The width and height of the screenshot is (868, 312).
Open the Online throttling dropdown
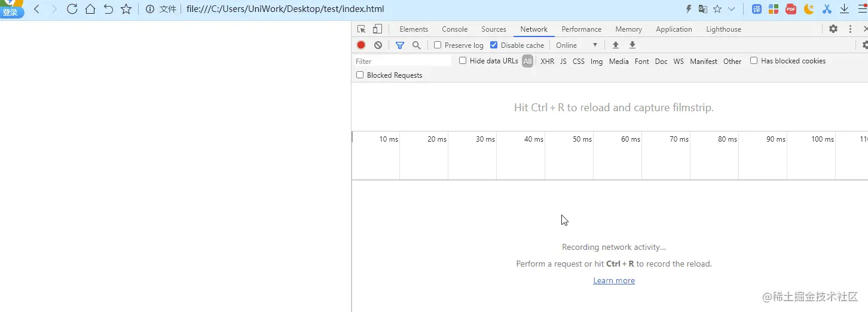tap(577, 45)
